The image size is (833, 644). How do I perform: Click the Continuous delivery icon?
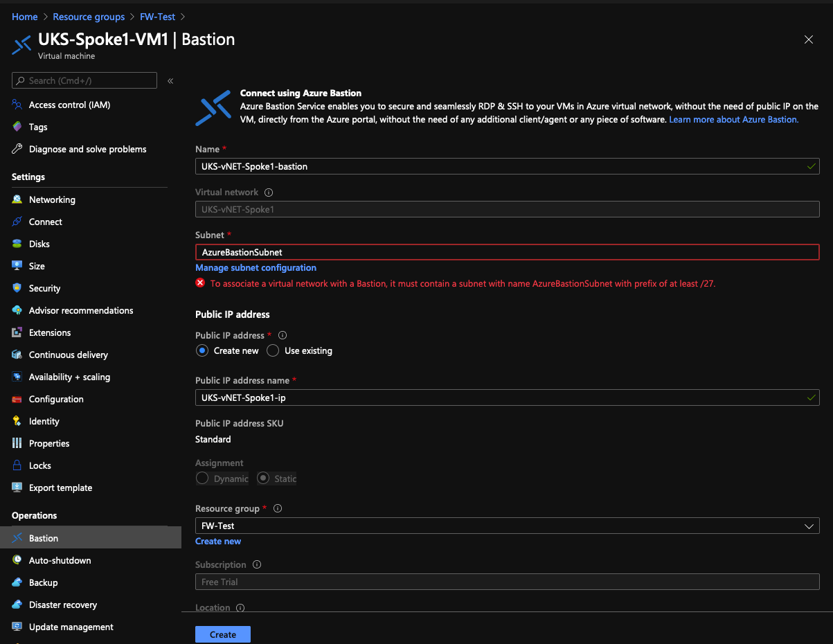17,355
